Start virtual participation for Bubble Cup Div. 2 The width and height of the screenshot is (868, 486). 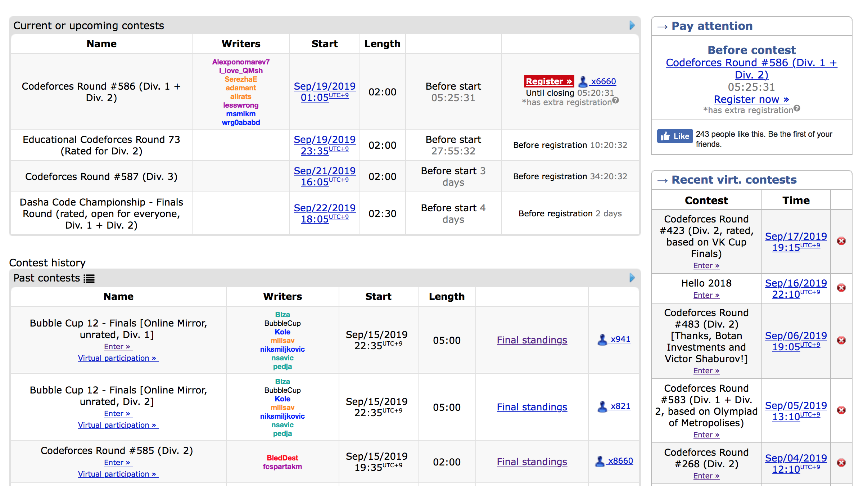coord(118,425)
